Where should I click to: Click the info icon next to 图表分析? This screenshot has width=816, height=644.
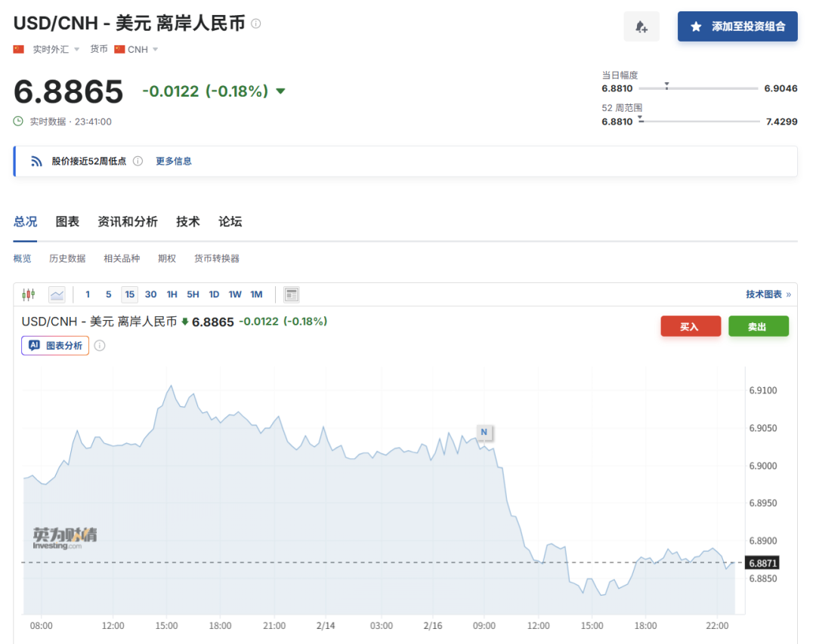coord(100,346)
